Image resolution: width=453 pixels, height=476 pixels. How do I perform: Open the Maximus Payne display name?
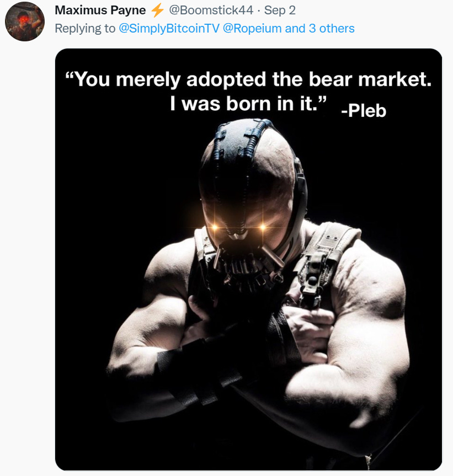tap(100, 10)
